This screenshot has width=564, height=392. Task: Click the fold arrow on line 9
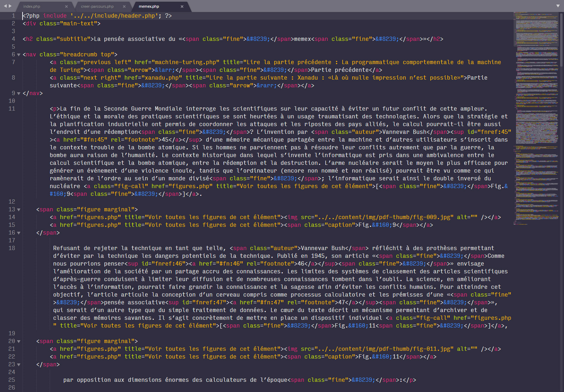(x=19, y=93)
